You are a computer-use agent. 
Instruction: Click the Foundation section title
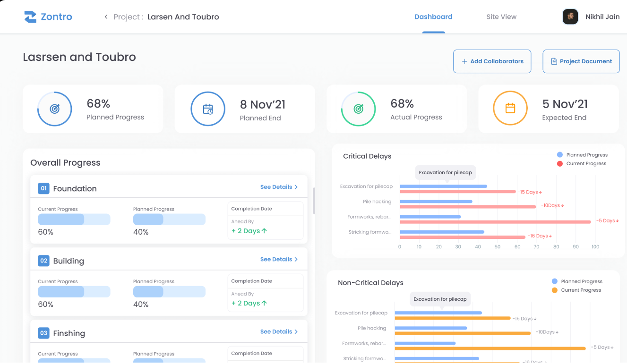(75, 188)
